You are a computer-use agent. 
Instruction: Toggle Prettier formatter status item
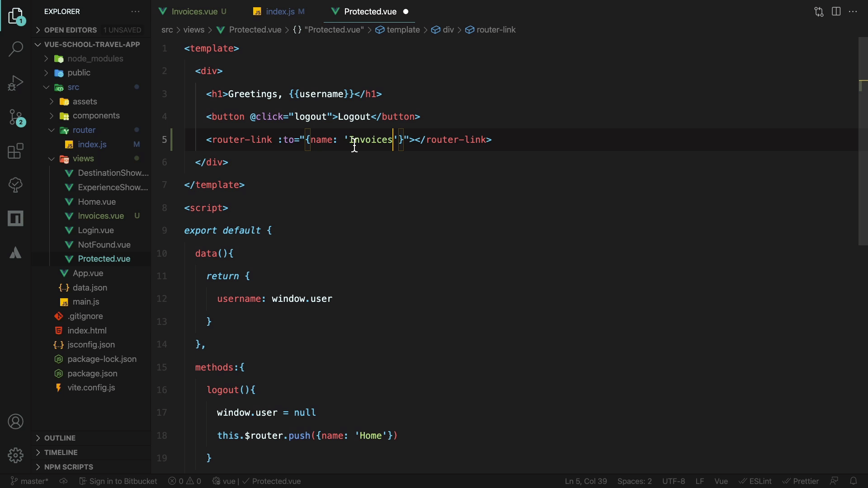(801, 481)
